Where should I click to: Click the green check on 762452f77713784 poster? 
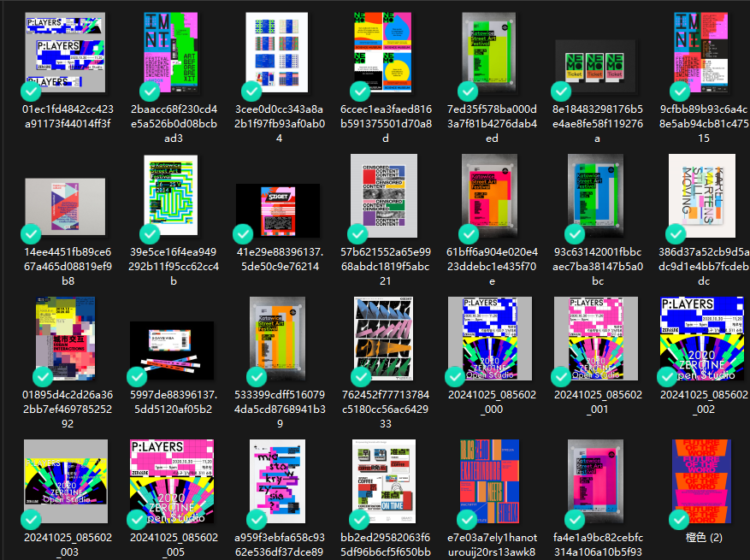point(357,376)
